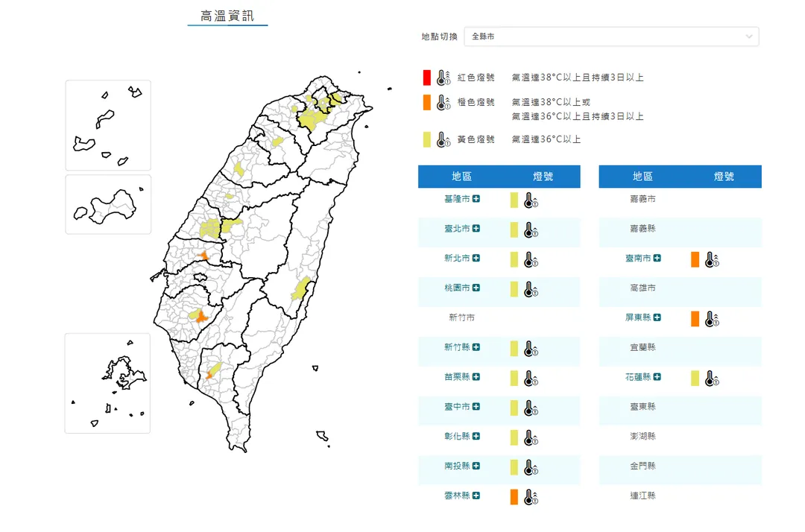Click the orange swatch in 雲林縣 row
The width and height of the screenshot is (805, 532).
coord(514,497)
